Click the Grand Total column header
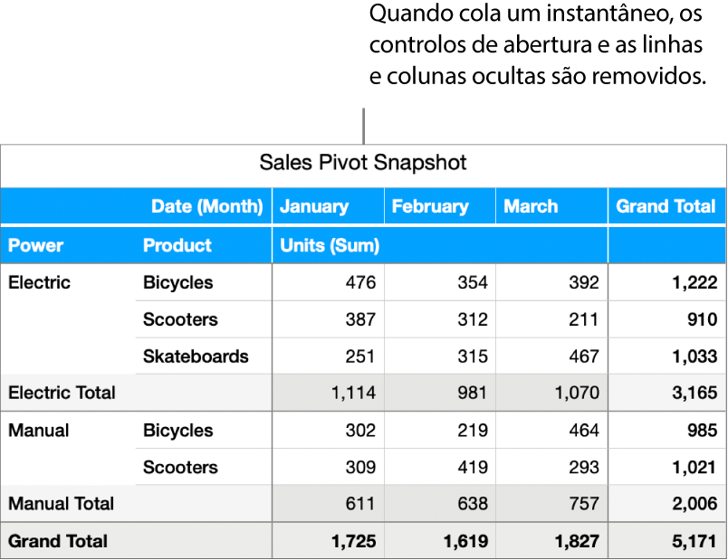The height and width of the screenshot is (560, 728). click(666, 206)
